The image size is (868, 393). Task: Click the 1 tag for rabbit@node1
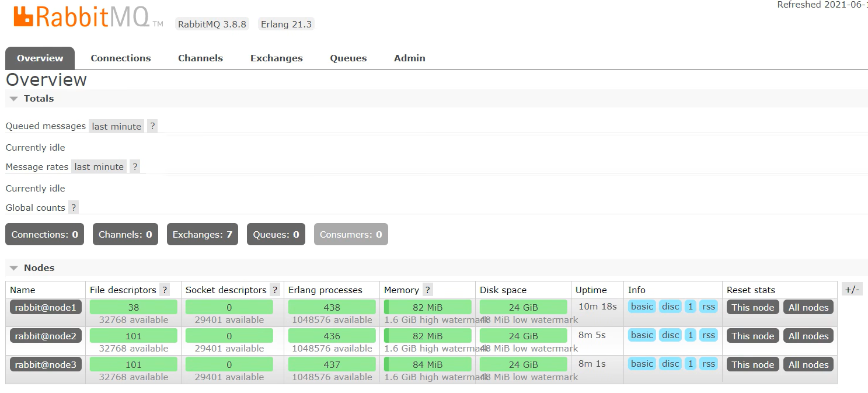[x=691, y=306]
